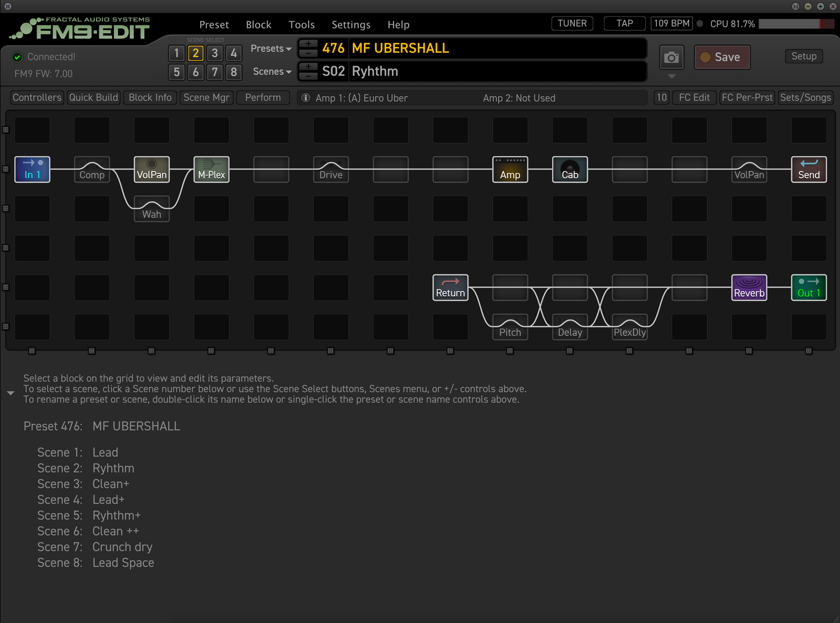Click the Connected status check icon

[x=17, y=57]
